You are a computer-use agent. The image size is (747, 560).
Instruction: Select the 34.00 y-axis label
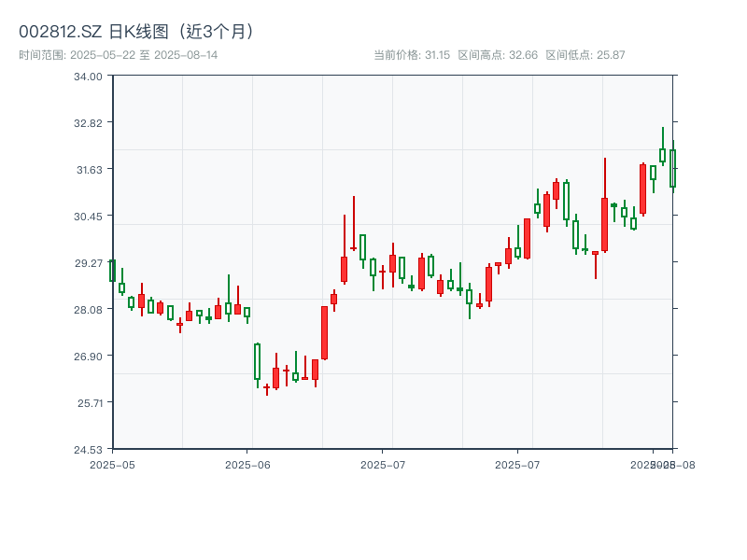[91, 79]
